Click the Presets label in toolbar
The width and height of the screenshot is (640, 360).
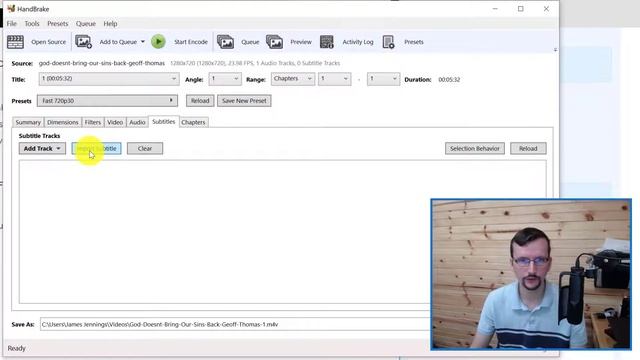point(413,42)
